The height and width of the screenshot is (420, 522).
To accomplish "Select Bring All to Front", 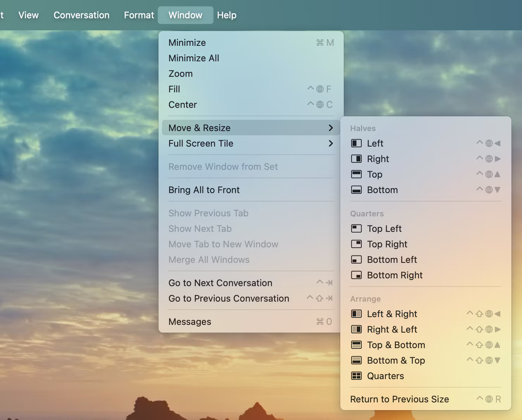I will click(251, 190).
